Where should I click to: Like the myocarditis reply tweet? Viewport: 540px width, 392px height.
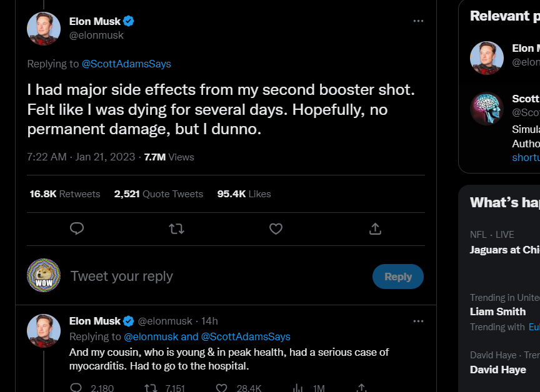coord(221,388)
